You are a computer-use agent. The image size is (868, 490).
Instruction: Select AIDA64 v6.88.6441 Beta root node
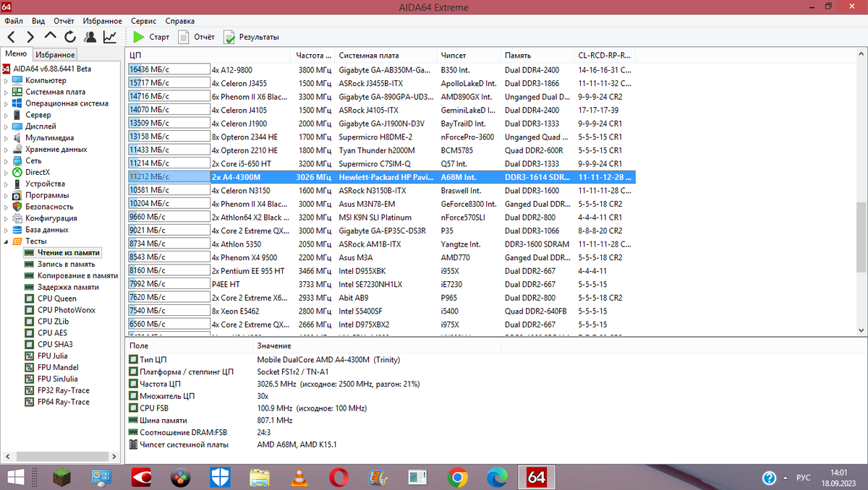52,69
